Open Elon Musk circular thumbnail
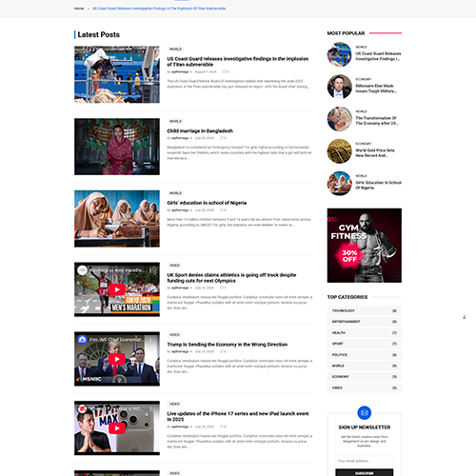 click(x=340, y=87)
